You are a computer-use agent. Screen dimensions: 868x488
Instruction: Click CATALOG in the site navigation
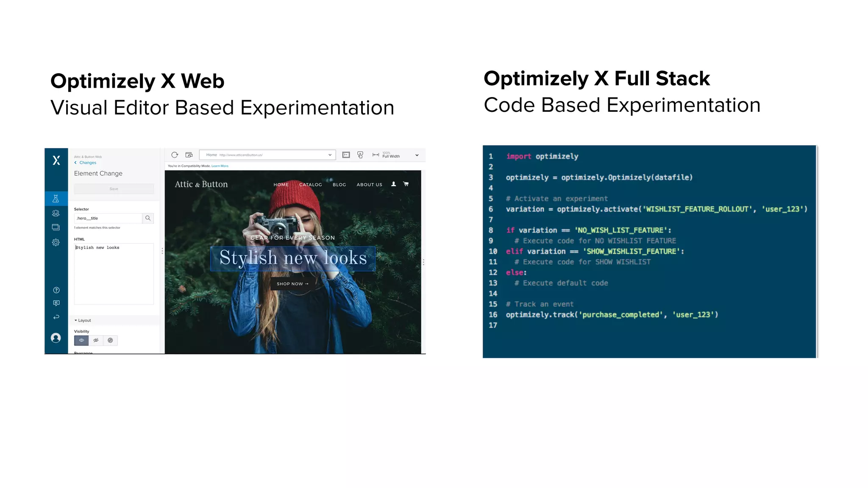click(310, 185)
